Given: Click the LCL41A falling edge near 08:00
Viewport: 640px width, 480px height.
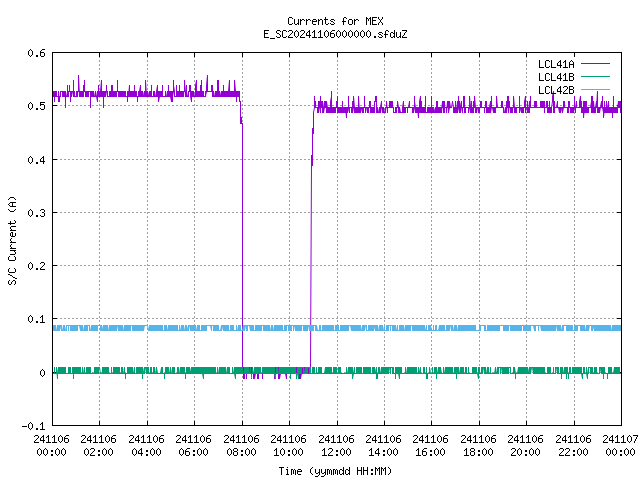Looking at the screenshot, I should click(242, 245).
